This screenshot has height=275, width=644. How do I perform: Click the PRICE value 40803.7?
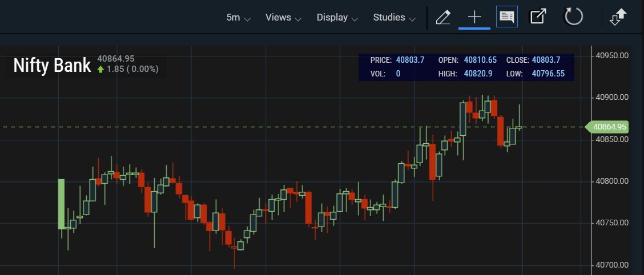click(410, 60)
